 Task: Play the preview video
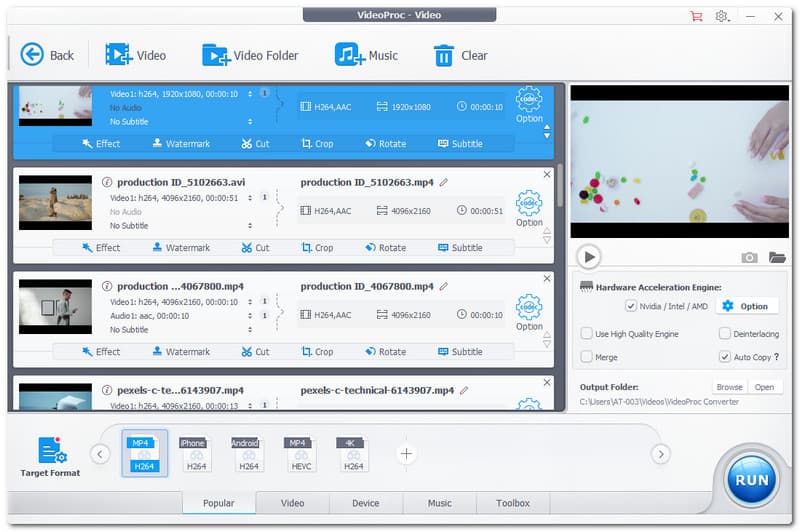[x=589, y=257]
